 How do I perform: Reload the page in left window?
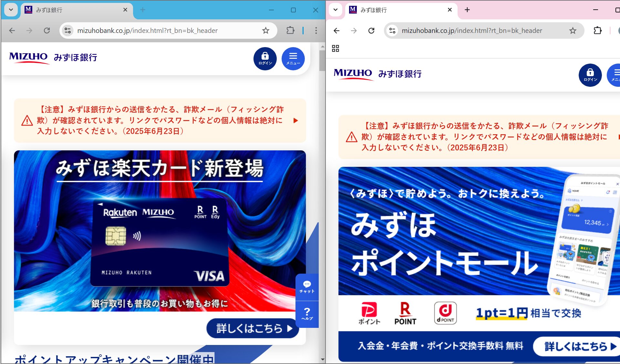47,30
